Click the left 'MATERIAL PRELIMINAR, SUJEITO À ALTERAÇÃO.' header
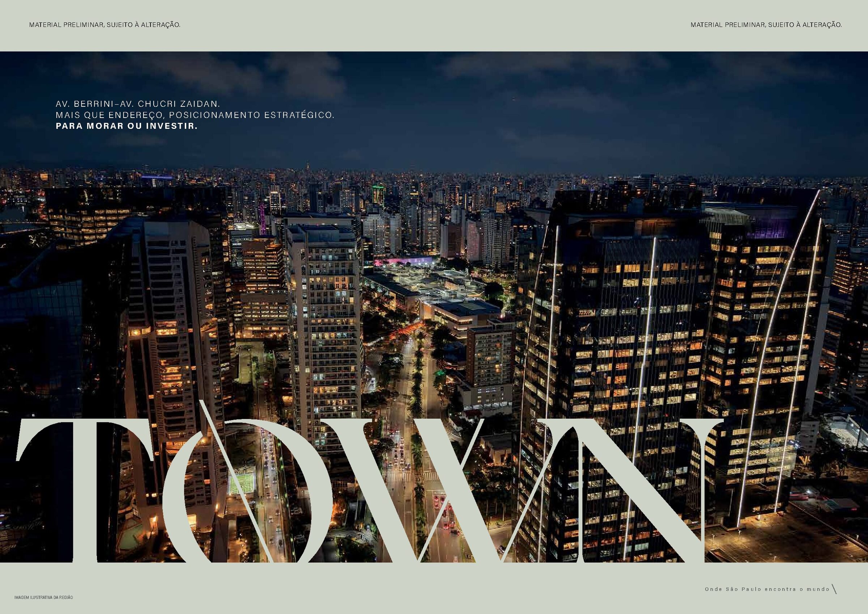Viewport: 868px width, 614px height. [x=105, y=25]
